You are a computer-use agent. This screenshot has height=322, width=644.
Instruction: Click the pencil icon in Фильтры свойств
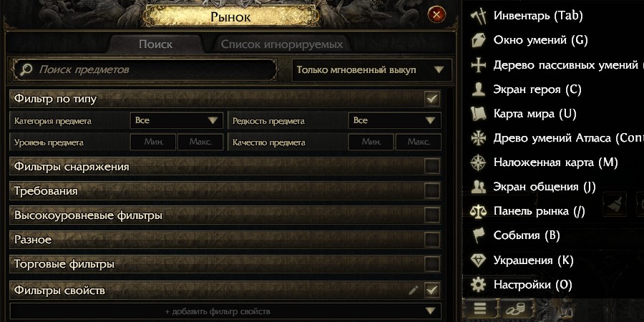coord(413,290)
